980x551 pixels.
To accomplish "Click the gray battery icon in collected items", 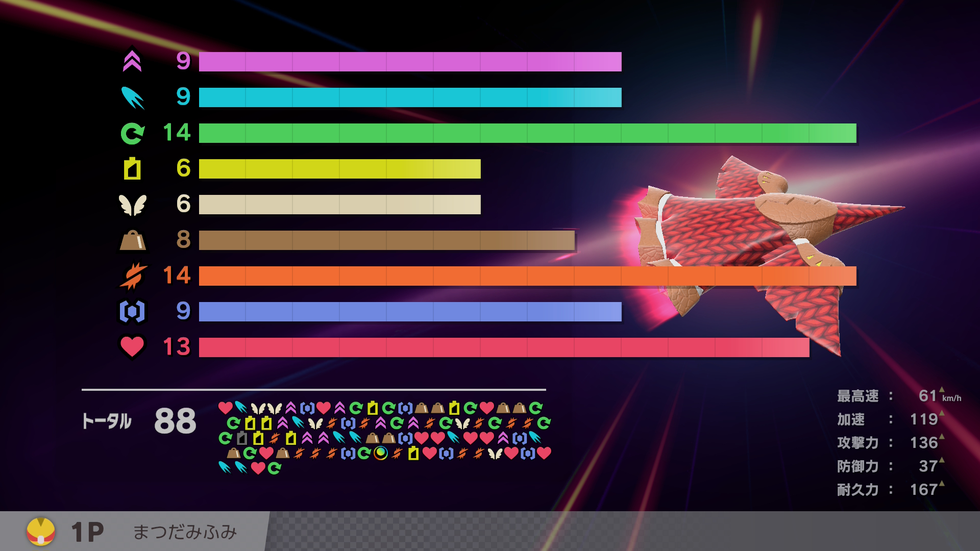I will [242, 438].
